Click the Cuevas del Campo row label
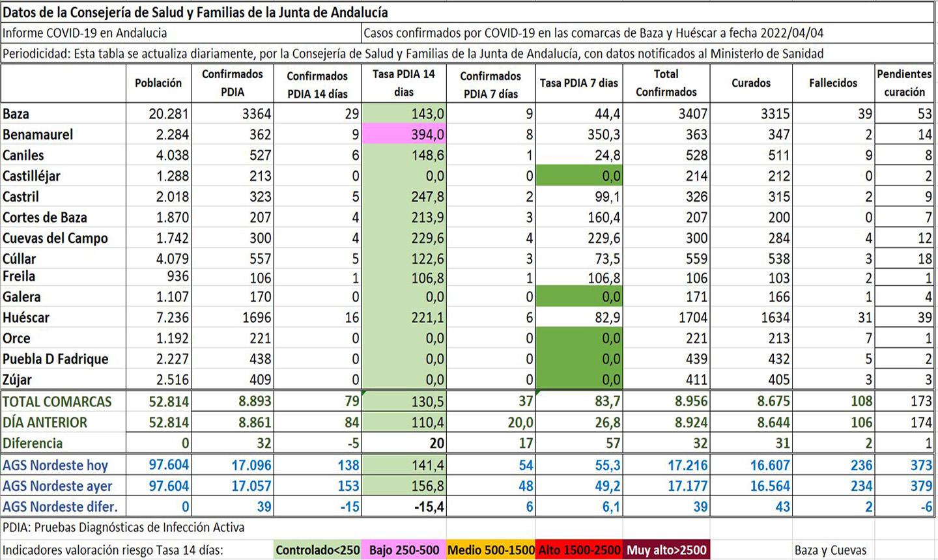 click(55, 238)
